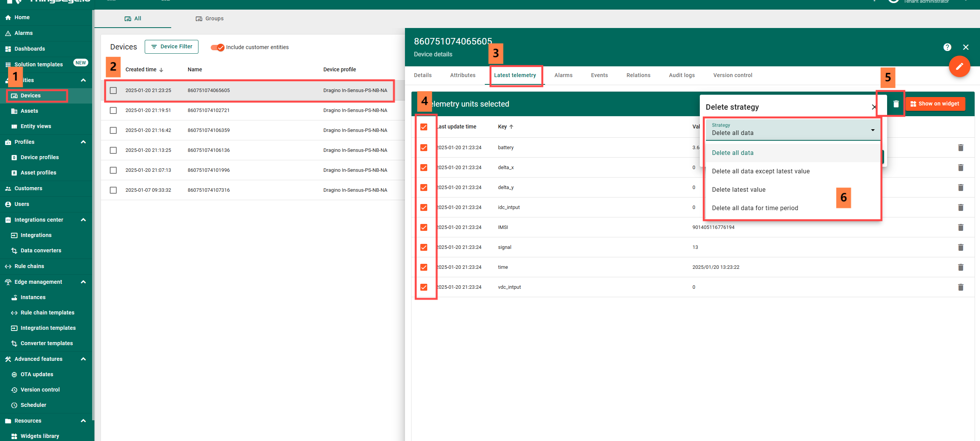The height and width of the screenshot is (441, 980).
Task: Click the Show on widget button
Action: (935, 104)
